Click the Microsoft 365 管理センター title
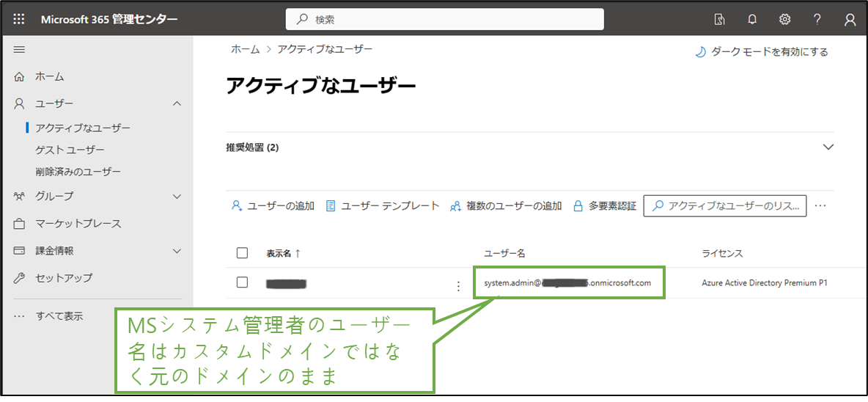This screenshot has height=402, width=868. [x=110, y=20]
